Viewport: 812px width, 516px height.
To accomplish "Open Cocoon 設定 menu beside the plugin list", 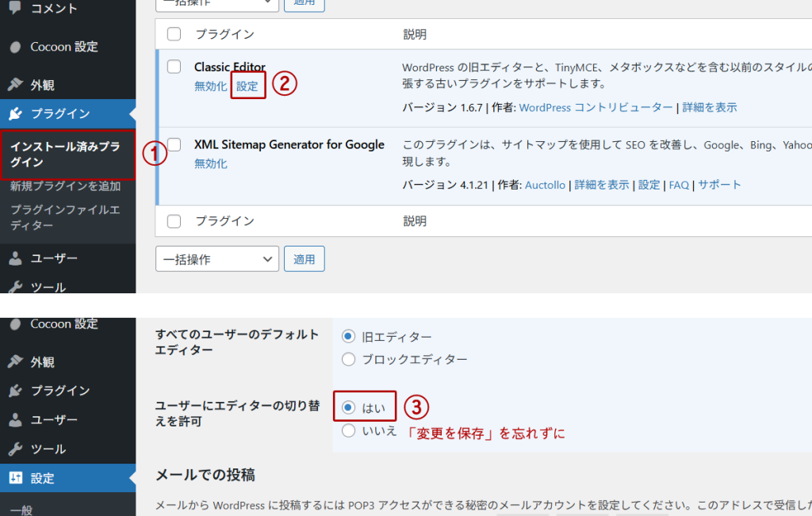I will [x=64, y=47].
